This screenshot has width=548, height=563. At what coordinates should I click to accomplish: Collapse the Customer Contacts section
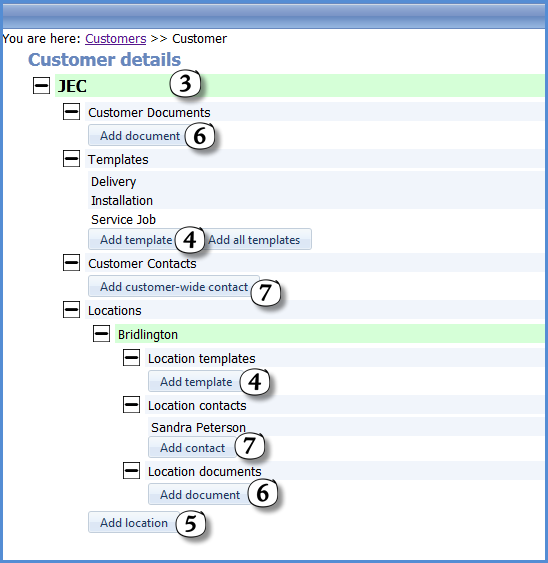click(71, 262)
